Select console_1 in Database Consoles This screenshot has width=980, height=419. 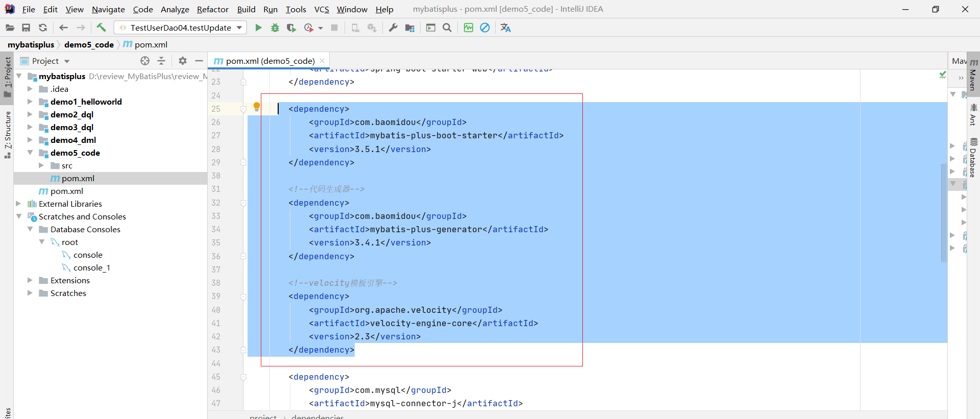[91, 267]
